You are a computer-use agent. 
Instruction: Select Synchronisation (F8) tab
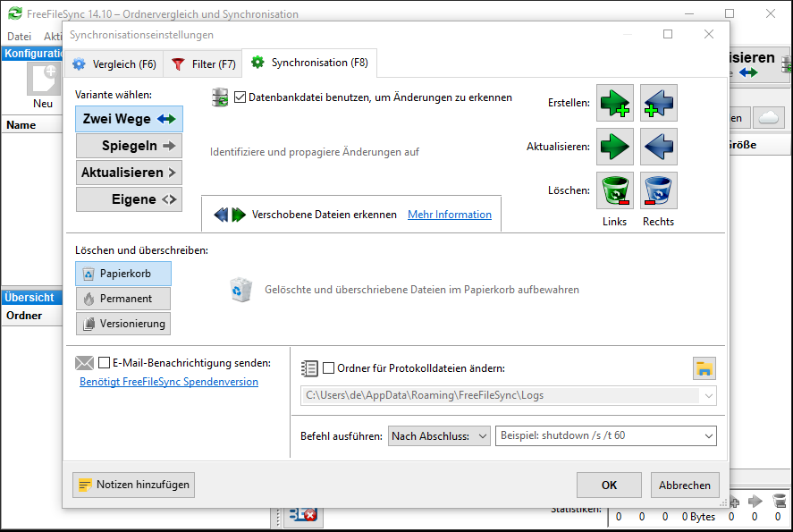click(x=309, y=63)
